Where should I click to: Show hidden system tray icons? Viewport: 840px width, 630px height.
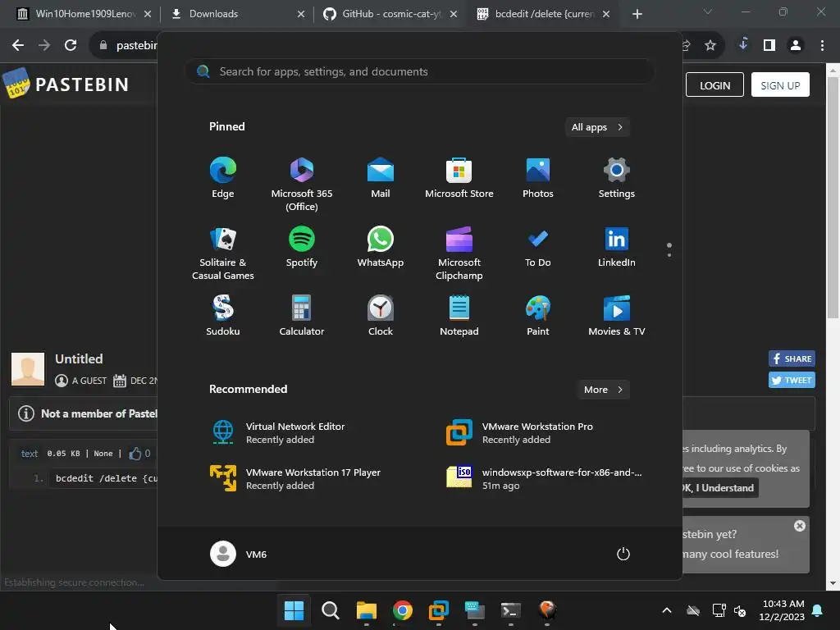click(x=666, y=610)
